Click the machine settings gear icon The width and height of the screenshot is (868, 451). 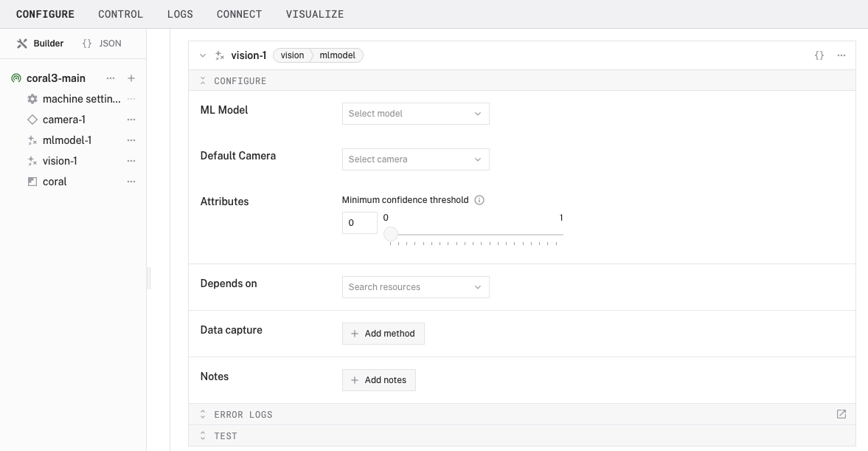(x=32, y=99)
